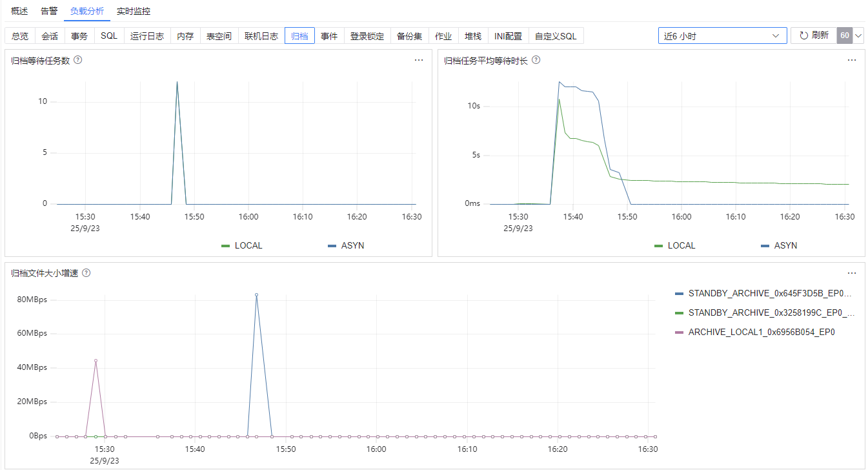This screenshot has width=868, height=470.
Task: Open more options menu of 归档任务平均等待时长 chart
Action: (x=852, y=60)
